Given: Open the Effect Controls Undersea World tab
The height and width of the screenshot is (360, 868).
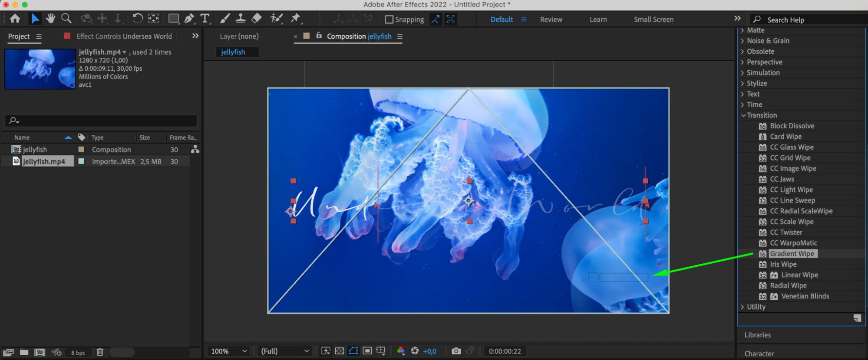Looking at the screenshot, I should 124,36.
